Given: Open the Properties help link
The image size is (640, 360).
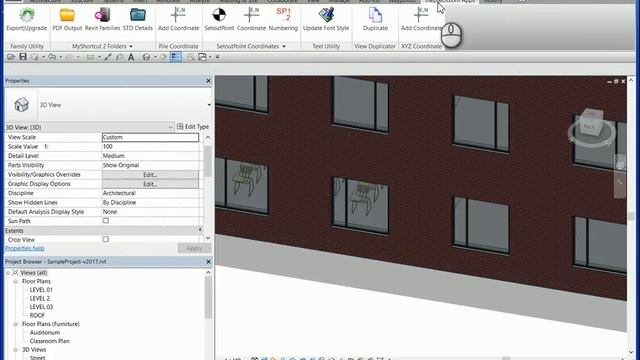Looking at the screenshot, I should (25, 248).
